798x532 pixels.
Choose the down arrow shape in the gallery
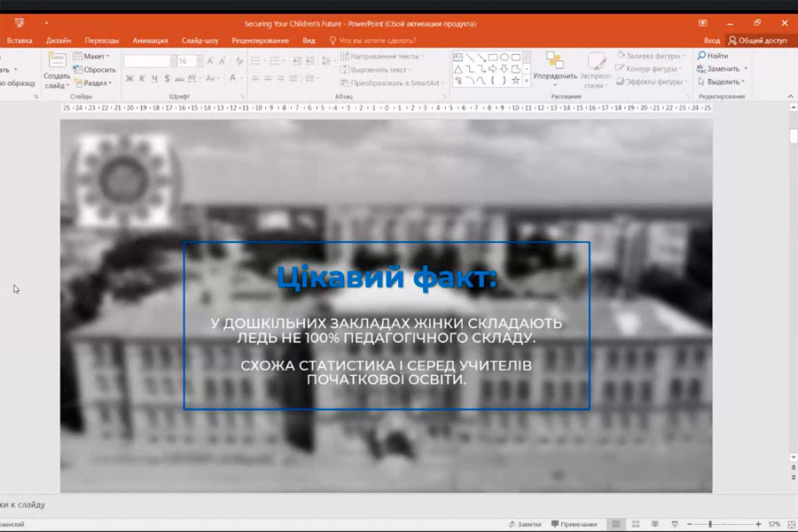[x=505, y=69]
